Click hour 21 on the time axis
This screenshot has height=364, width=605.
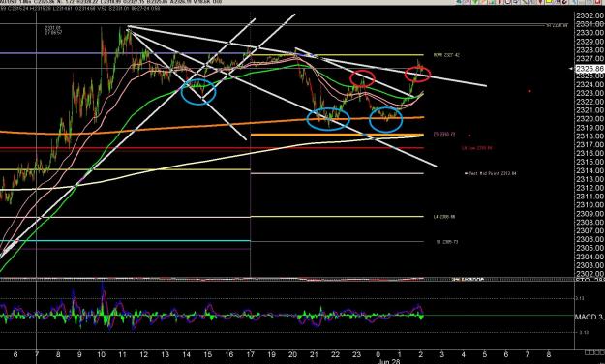(314, 354)
